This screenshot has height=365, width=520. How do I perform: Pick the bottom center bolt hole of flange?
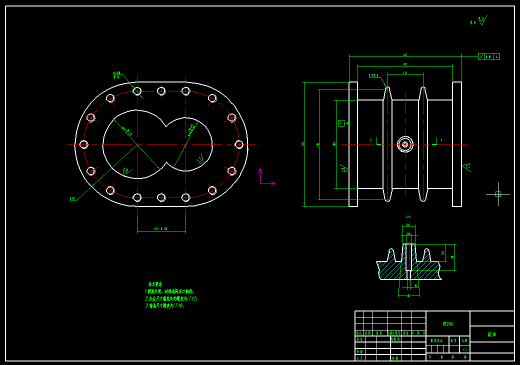click(161, 197)
